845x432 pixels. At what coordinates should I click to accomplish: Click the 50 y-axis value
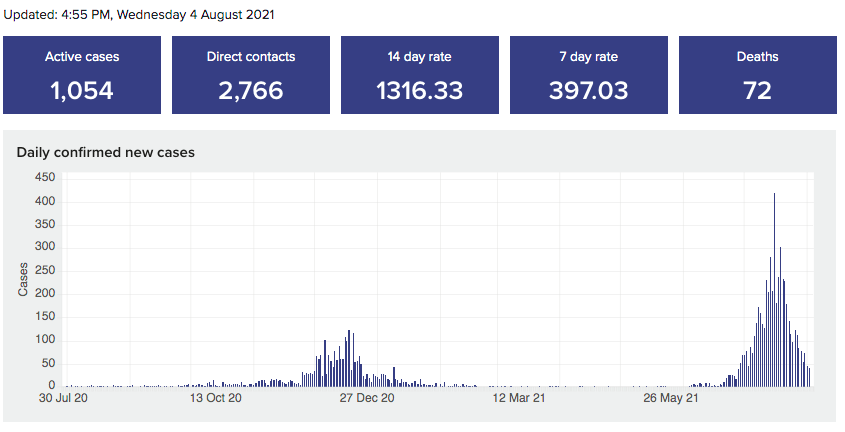[x=49, y=363]
